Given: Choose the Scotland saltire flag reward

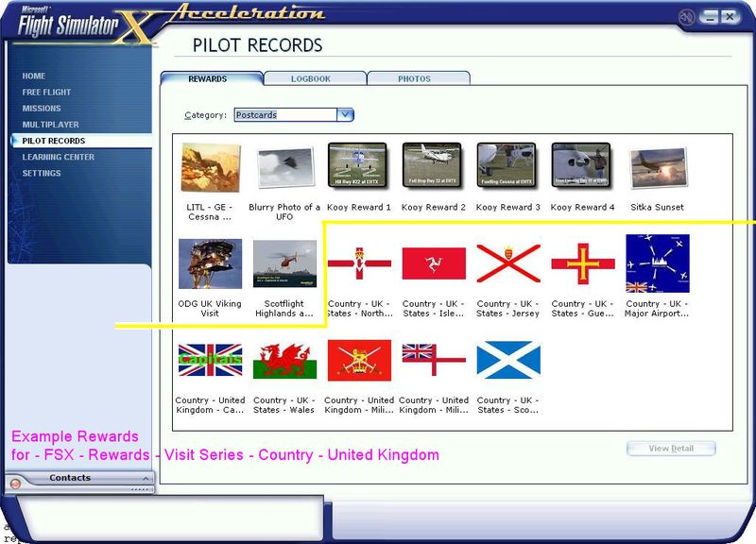Looking at the screenshot, I should click(x=508, y=360).
